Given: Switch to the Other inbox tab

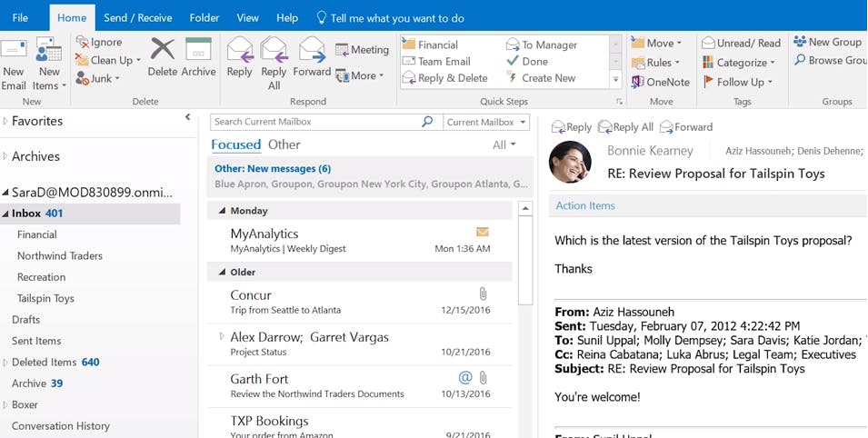Looking at the screenshot, I should click(284, 144).
